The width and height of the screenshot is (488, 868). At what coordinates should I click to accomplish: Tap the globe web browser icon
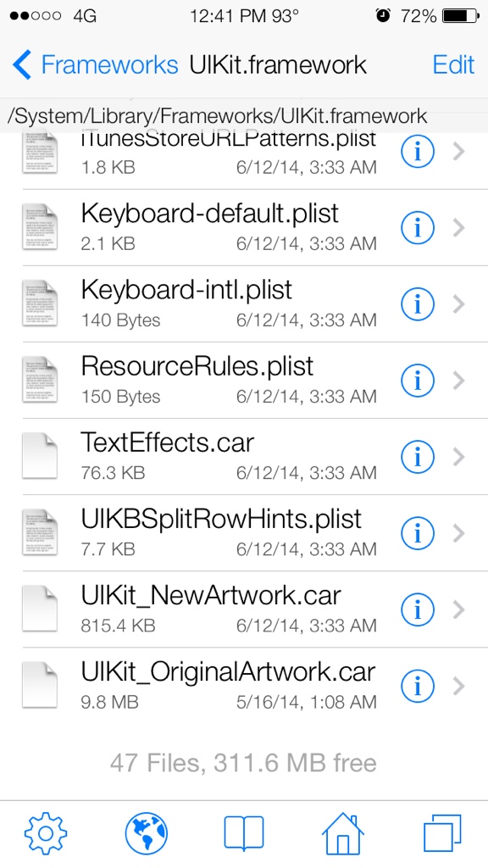pyautogui.click(x=146, y=833)
